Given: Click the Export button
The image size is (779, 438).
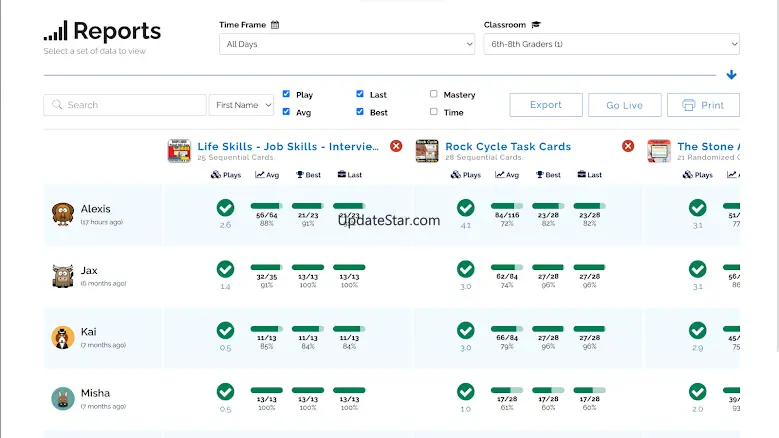Looking at the screenshot, I should [x=545, y=105].
